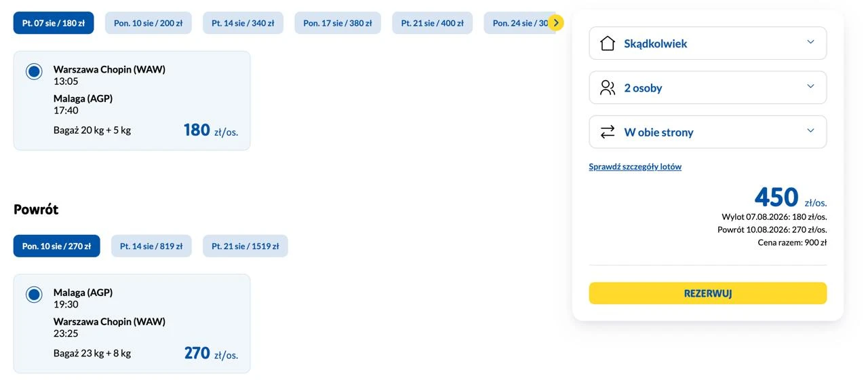The height and width of the screenshot is (389, 868).
Task: Click the yellow REZERWUJ button
Action: 708,293
